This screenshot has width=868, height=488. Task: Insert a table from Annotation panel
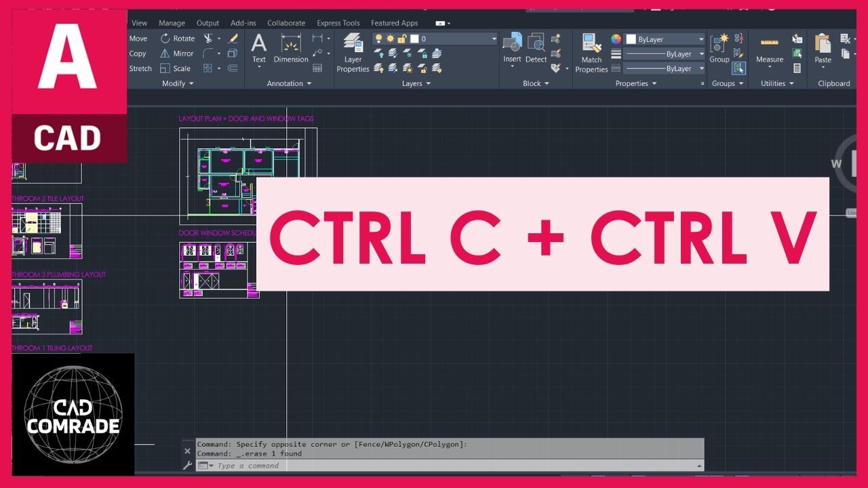pos(317,68)
